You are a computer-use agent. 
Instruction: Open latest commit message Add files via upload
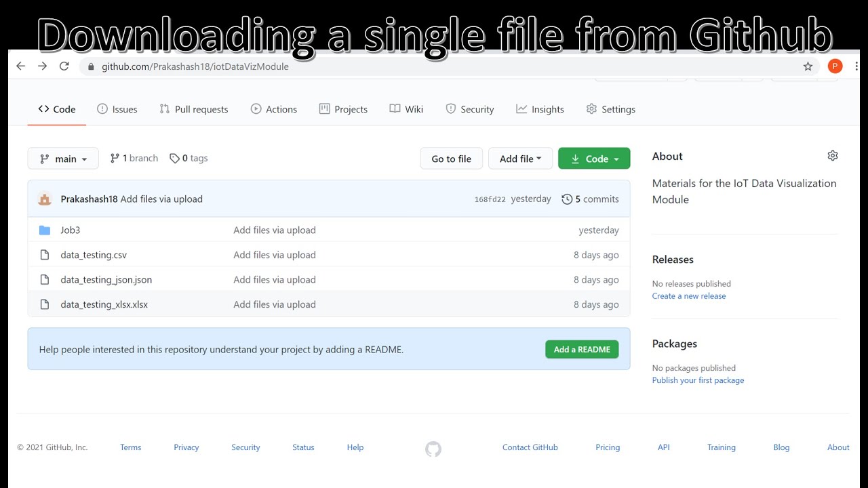pyautogui.click(x=161, y=199)
